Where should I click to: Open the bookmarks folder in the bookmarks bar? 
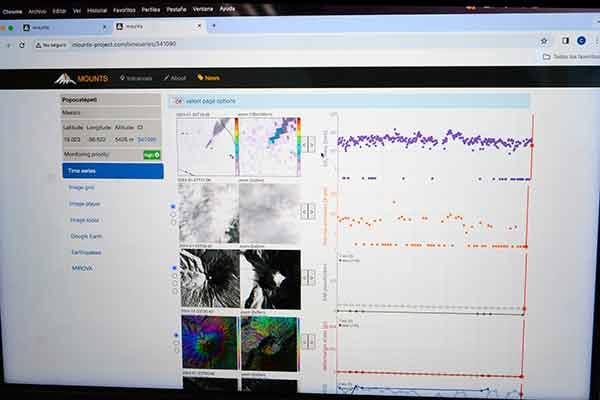tap(546, 57)
